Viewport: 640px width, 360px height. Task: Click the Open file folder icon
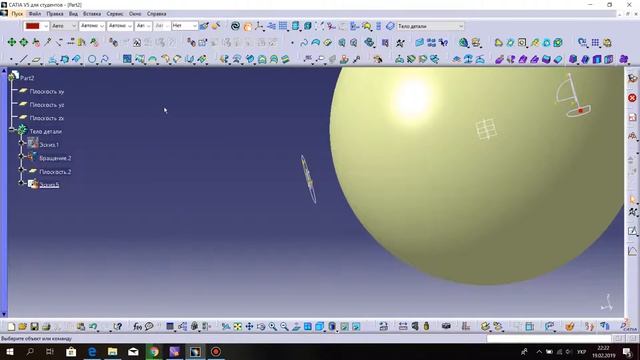tap(22, 327)
